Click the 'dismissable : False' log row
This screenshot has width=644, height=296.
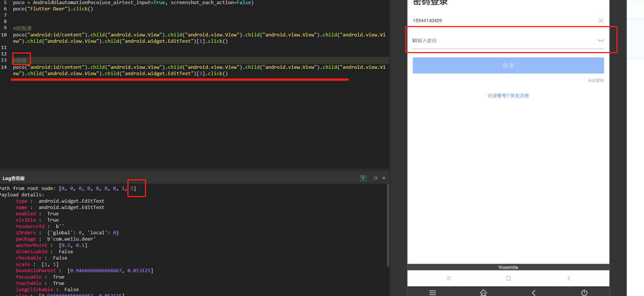click(44, 252)
